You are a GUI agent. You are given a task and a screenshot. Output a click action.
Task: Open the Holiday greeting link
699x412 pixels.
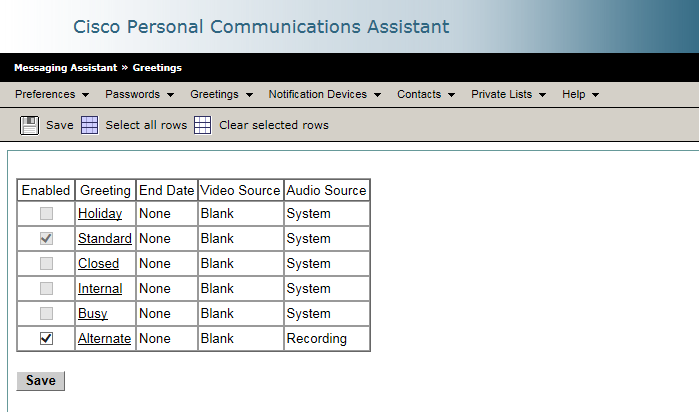pos(100,214)
